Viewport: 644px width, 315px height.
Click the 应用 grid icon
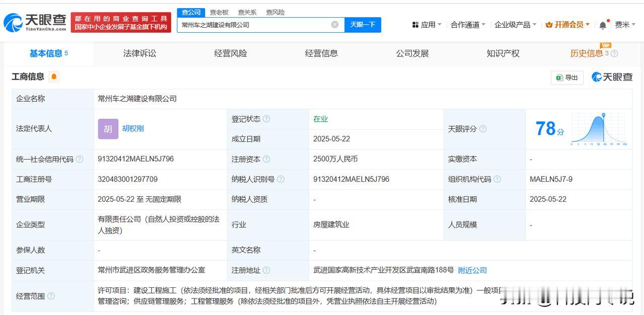[415, 25]
